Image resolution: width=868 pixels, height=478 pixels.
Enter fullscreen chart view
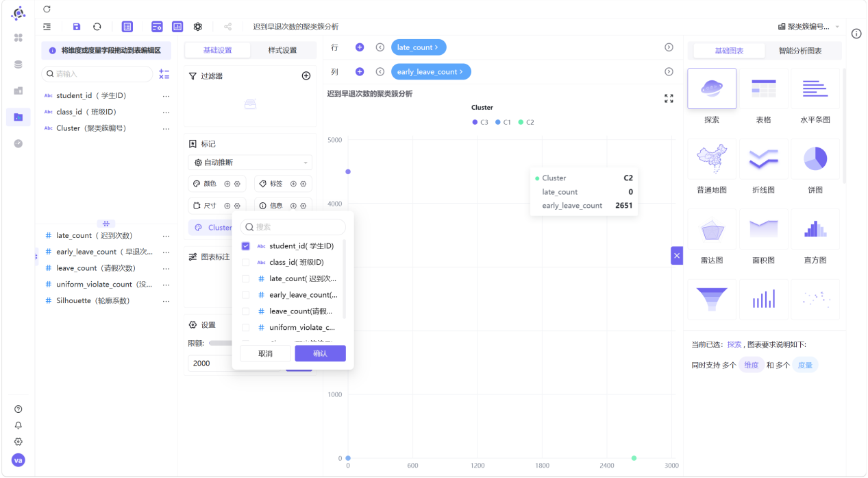tap(669, 99)
